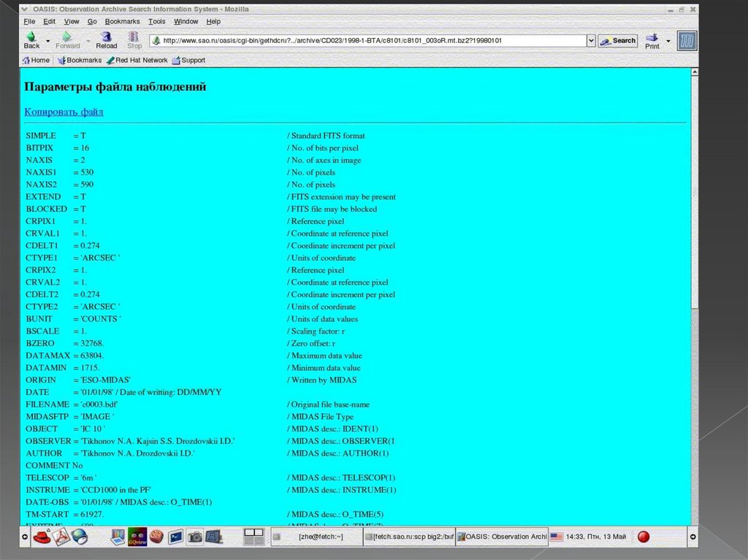Click the vertical scrollbar thumb
The image size is (748, 560).
[695, 192]
